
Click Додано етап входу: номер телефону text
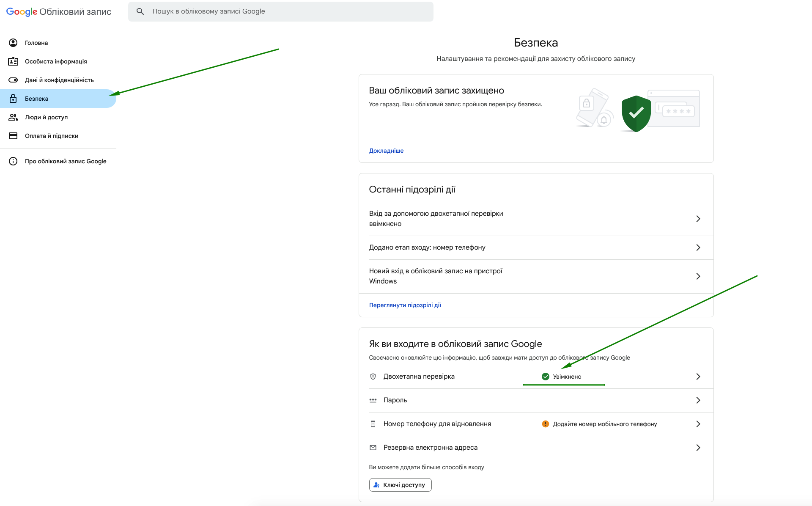pos(427,247)
